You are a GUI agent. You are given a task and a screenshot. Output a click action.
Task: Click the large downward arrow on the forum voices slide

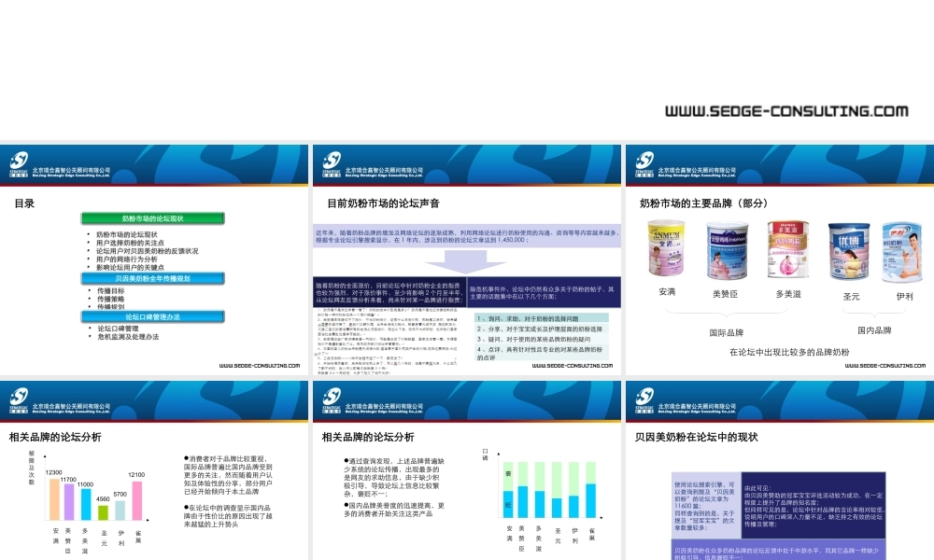tap(466, 261)
